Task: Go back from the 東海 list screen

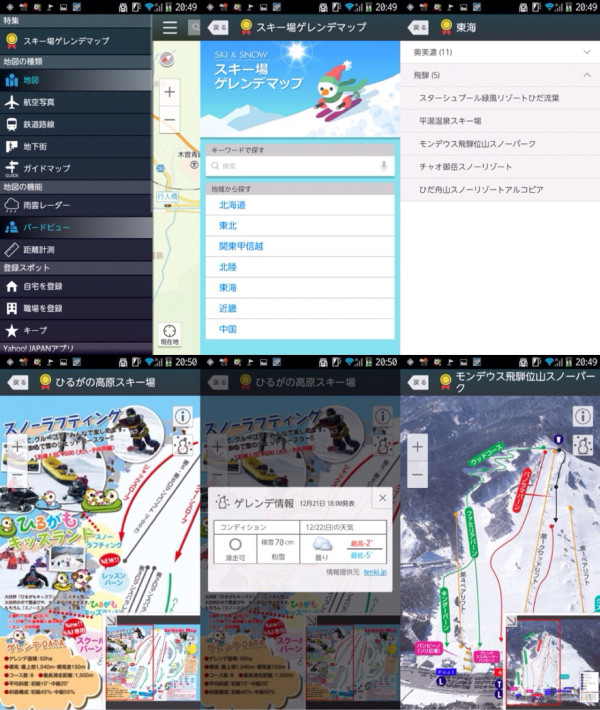Action: point(418,27)
